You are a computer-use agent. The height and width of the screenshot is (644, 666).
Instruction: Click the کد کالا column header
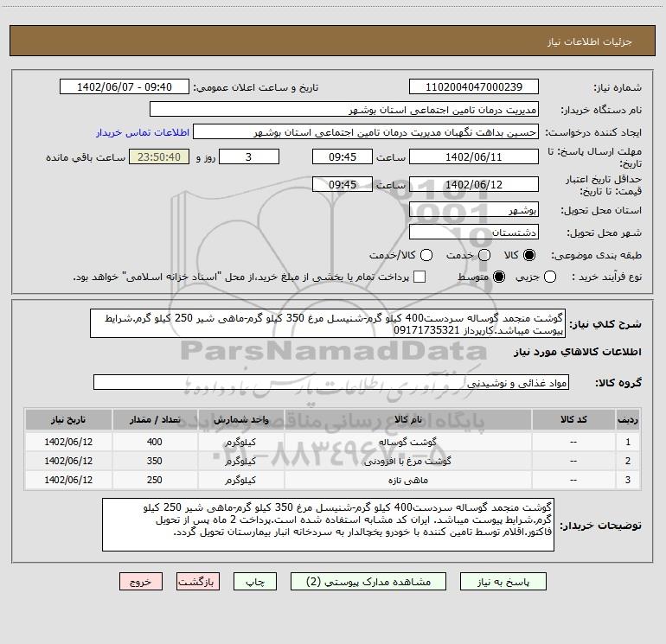click(x=573, y=420)
